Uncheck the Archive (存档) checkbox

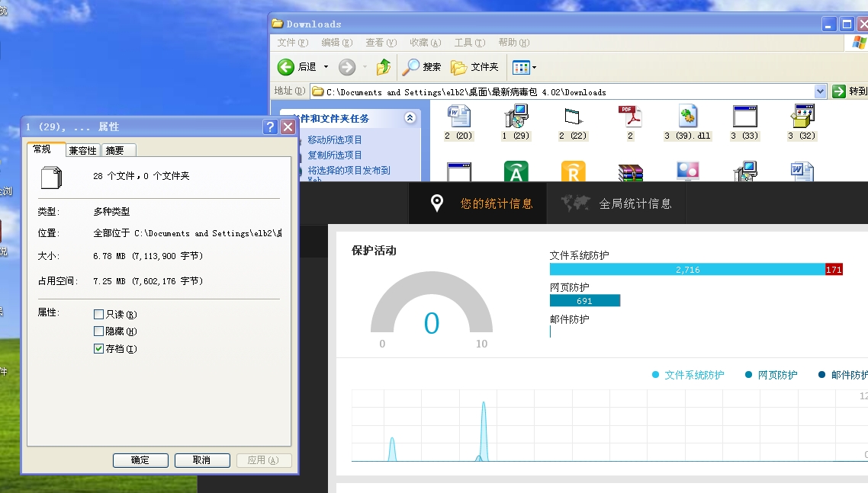tap(98, 349)
